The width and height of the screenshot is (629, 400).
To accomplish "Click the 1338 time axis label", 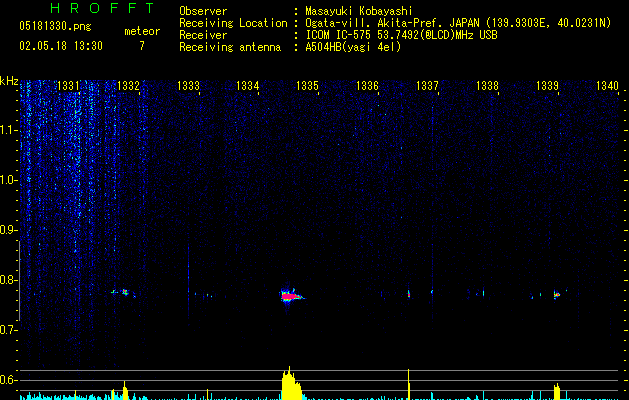I will (x=487, y=86).
